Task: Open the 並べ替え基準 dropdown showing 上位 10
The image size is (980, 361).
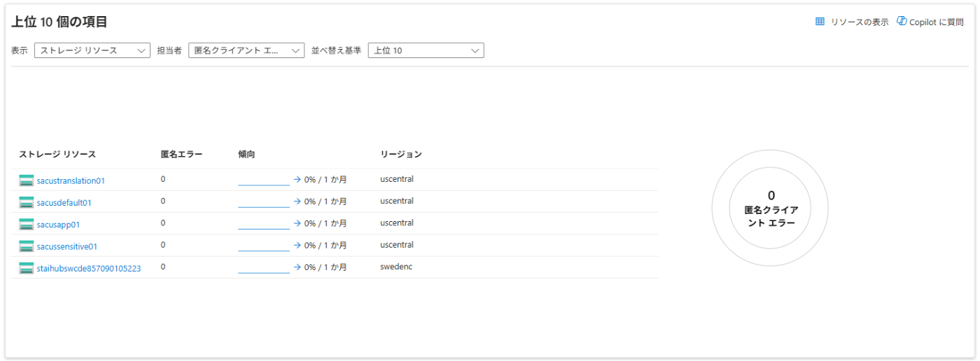Action: coord(426,50)
